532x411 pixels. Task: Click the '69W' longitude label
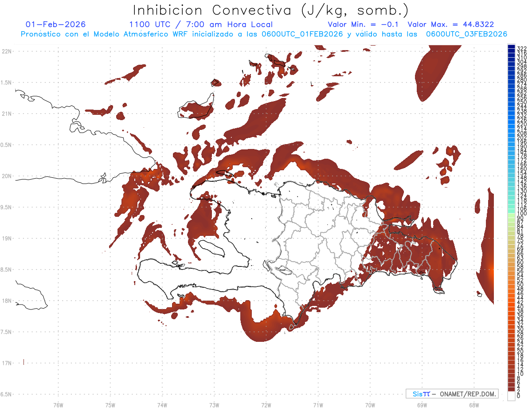coord(422,404)
